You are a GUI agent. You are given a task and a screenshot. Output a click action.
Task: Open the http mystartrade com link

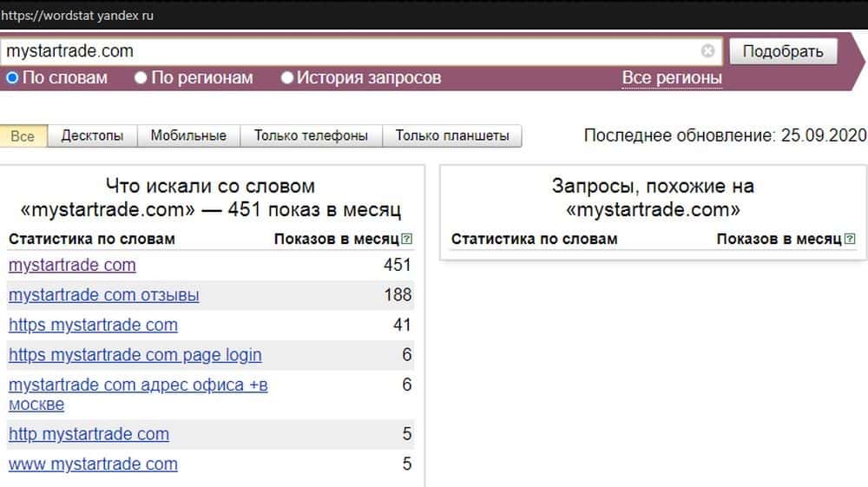tap(89, 434)
